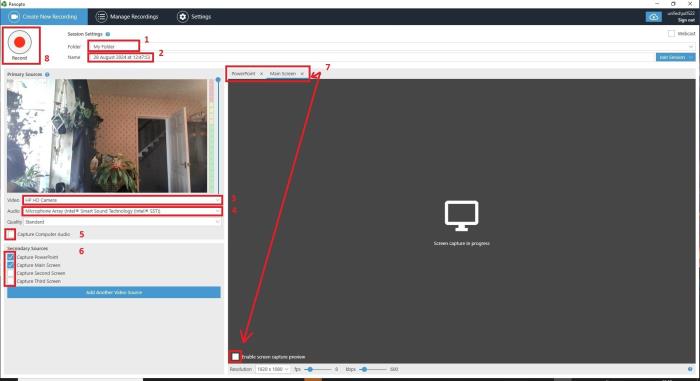Open the Quality Standard dropdown
The width and height of the screenshot is (700, 381).
122,222
